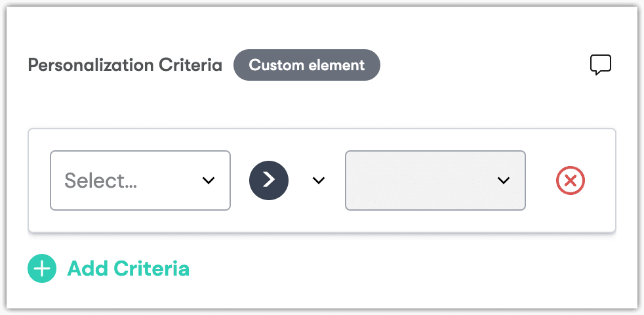Click the arrow inside the gray value box
This screenshot has width=644, height=315.
click(504, 180)
